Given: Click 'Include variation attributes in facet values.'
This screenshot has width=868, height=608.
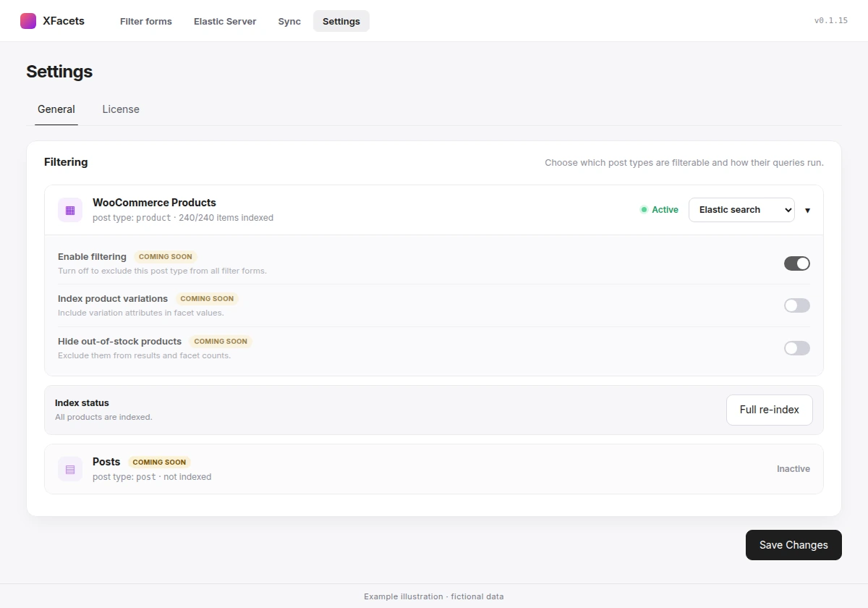Looking at the screenshot, I should [x=140, y=313].
